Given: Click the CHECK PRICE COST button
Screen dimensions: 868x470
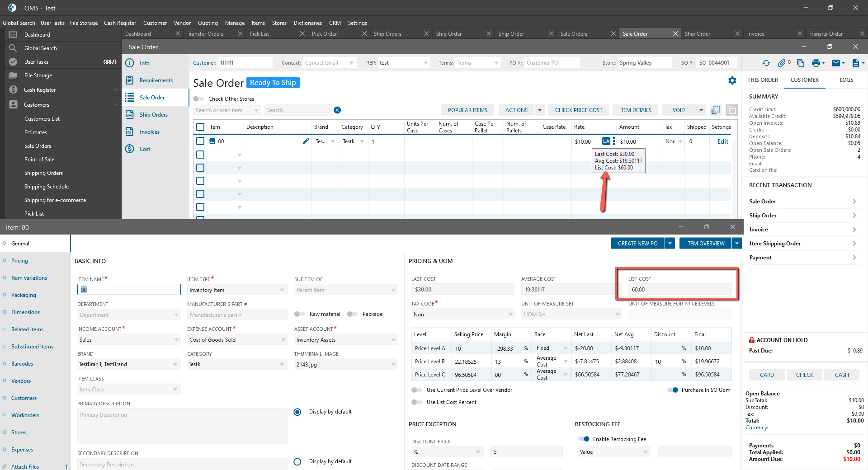Looking at the screenshot, I should 578,110.
